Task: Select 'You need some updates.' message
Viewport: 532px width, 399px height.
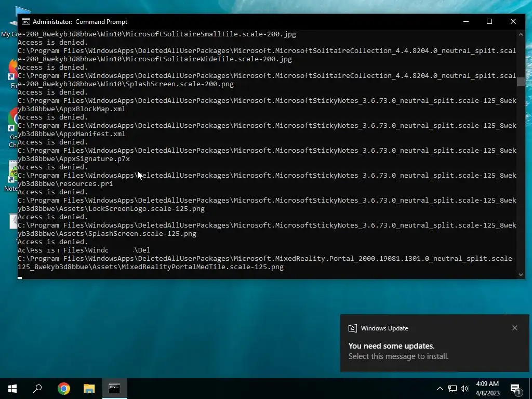Action: point(391,345)
